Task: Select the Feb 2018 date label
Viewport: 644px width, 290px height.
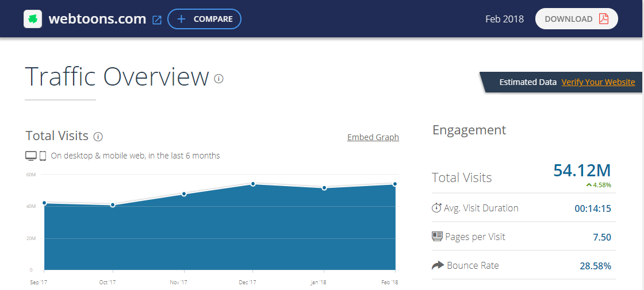Action: pyautogui.click(x=504, y=19)
